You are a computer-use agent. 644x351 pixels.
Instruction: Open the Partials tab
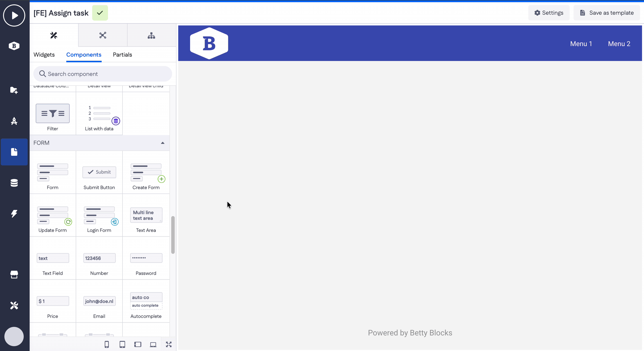(x=122, y=55)
